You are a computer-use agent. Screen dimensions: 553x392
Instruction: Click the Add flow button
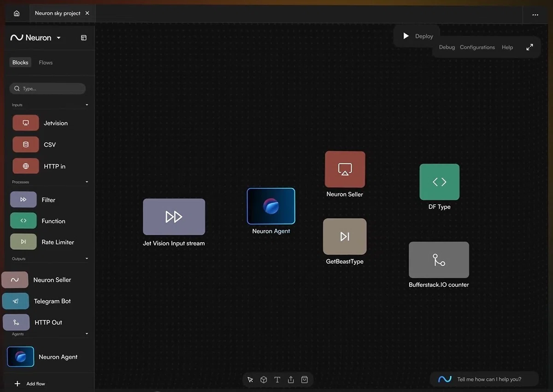point(30,384)
